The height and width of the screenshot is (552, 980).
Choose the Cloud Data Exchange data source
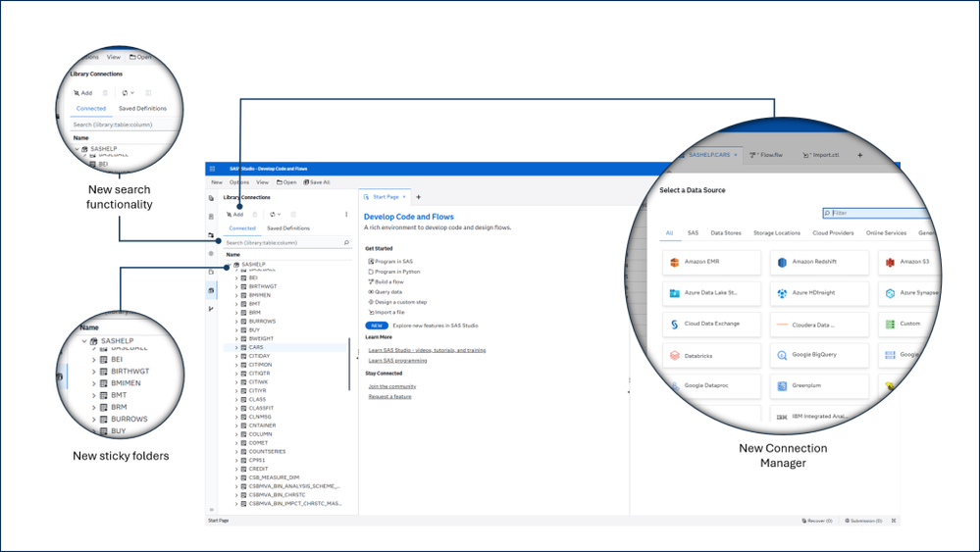(711, 325)
